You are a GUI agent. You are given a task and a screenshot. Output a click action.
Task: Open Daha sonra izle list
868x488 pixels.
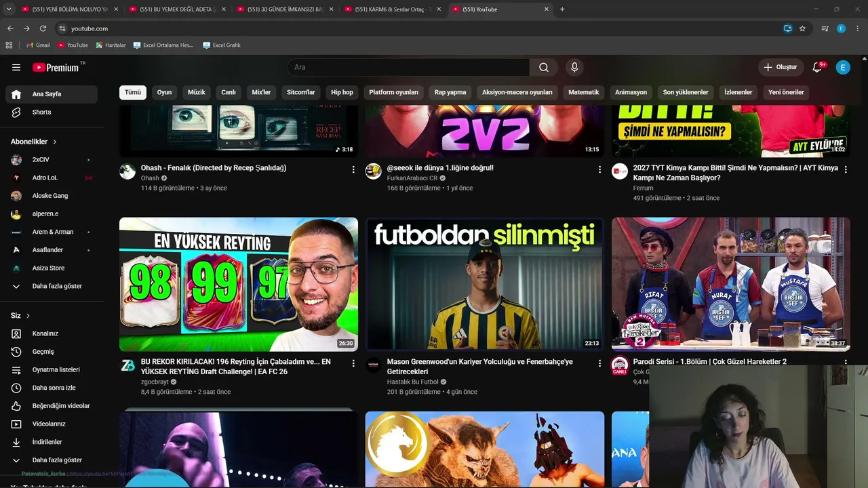[52, 388]
